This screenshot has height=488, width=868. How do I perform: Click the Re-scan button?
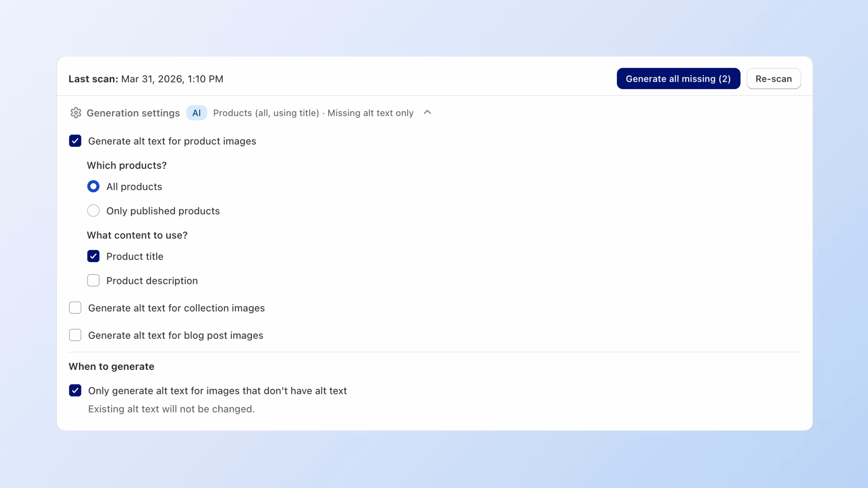point(773,79)
